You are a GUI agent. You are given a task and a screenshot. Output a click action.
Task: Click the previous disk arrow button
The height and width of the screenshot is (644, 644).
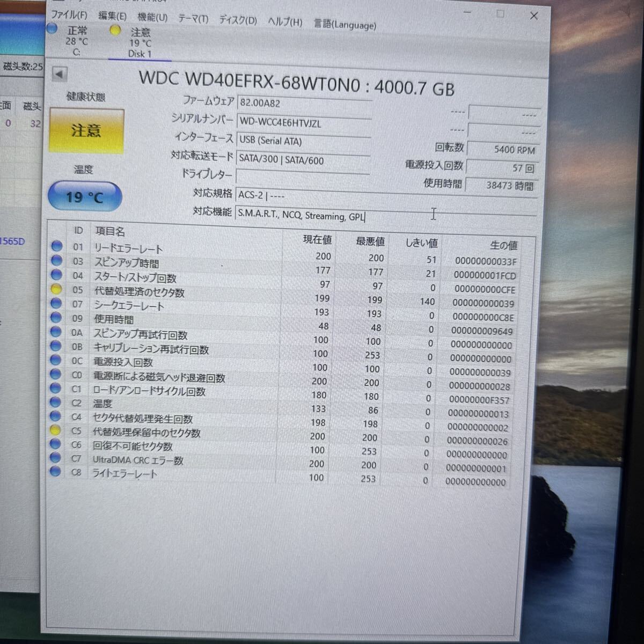59,74
